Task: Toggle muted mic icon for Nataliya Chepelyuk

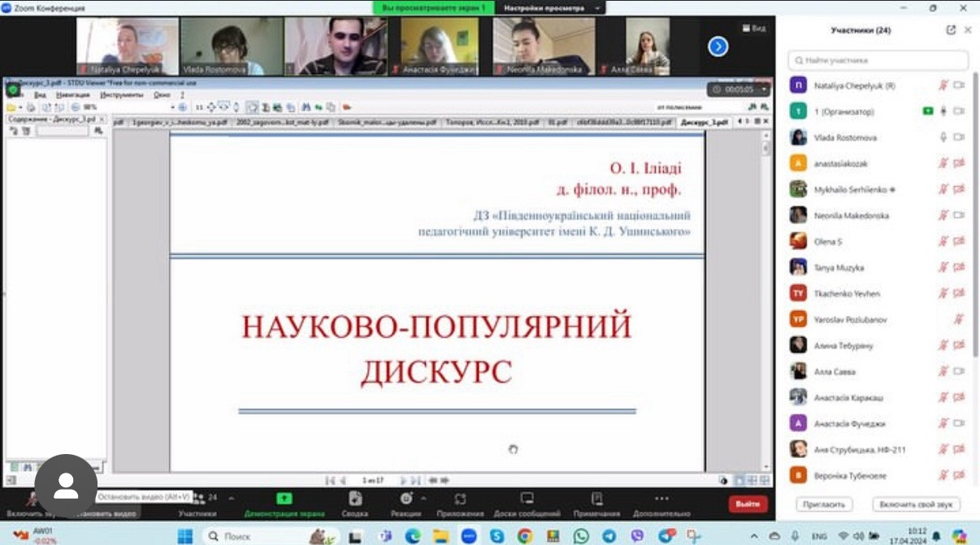Action: [943, 85]
